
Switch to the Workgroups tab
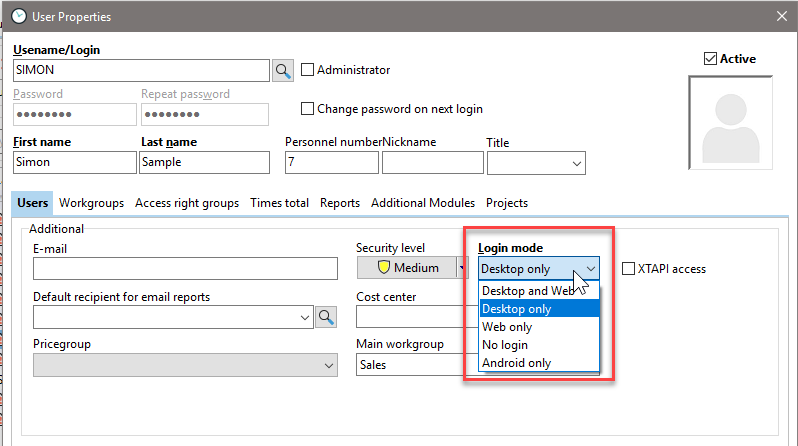coord(91,203)
